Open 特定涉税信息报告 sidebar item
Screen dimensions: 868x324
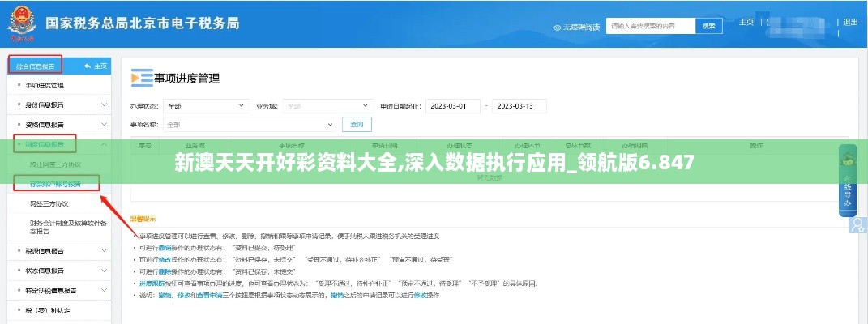click(51, 290)
